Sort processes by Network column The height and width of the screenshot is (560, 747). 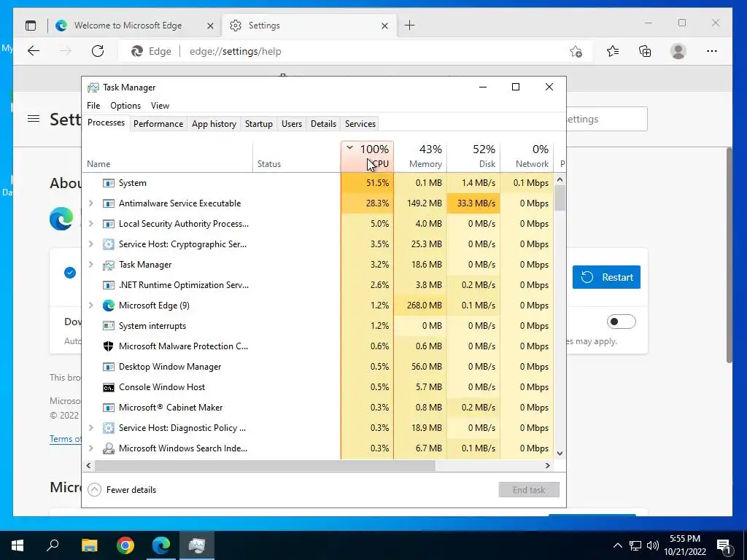[x=527, y=157]
